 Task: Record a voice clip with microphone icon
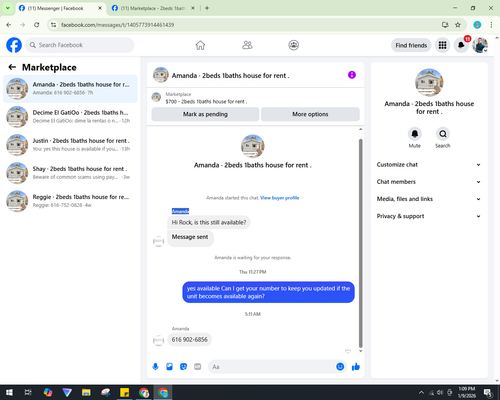click(155, 367)
